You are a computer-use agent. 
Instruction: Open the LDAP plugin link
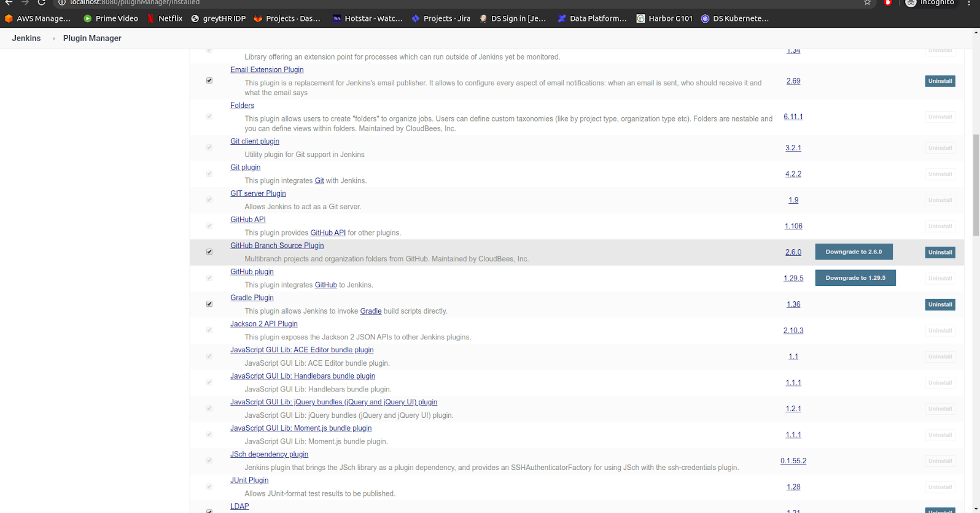pyautogui.click(x=239, y=506)
